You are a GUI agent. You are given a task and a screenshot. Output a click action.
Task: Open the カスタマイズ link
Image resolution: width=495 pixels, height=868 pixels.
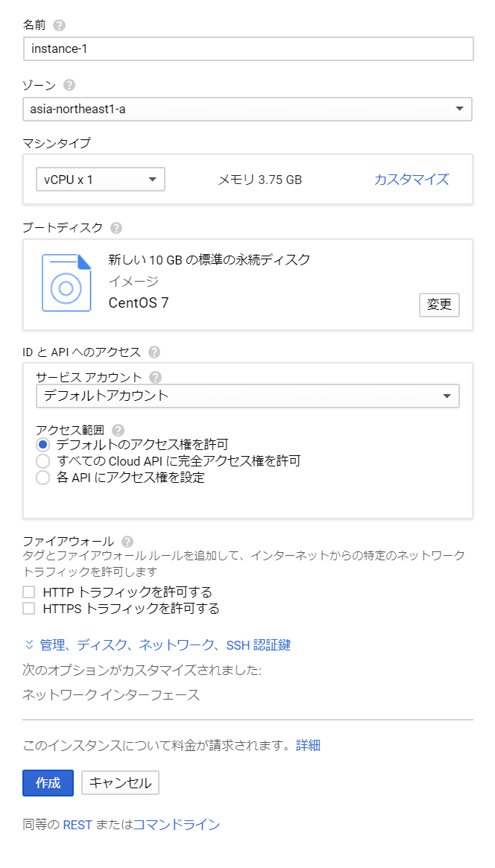click(x=410, y=179)
